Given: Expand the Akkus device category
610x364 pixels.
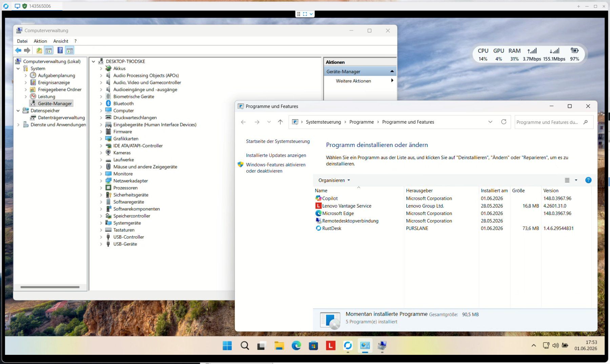Looking at the screenshot, I should (x=101, y=68).
